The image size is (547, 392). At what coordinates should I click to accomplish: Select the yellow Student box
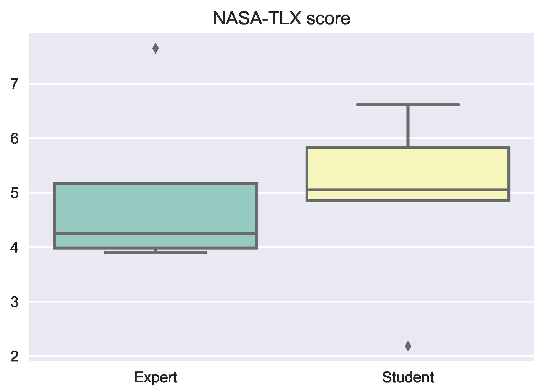click(408, 168)
